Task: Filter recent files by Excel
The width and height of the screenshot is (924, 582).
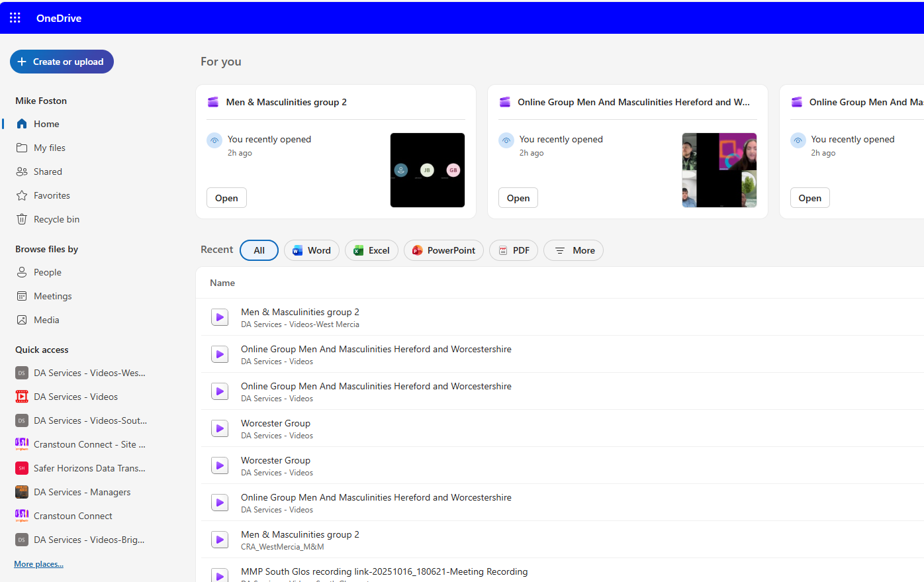Action: 371,250
